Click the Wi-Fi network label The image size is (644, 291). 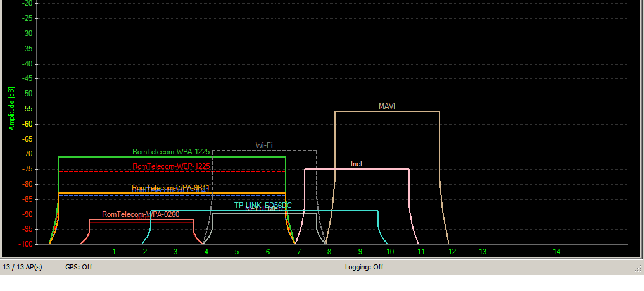(x=263, y=145)
